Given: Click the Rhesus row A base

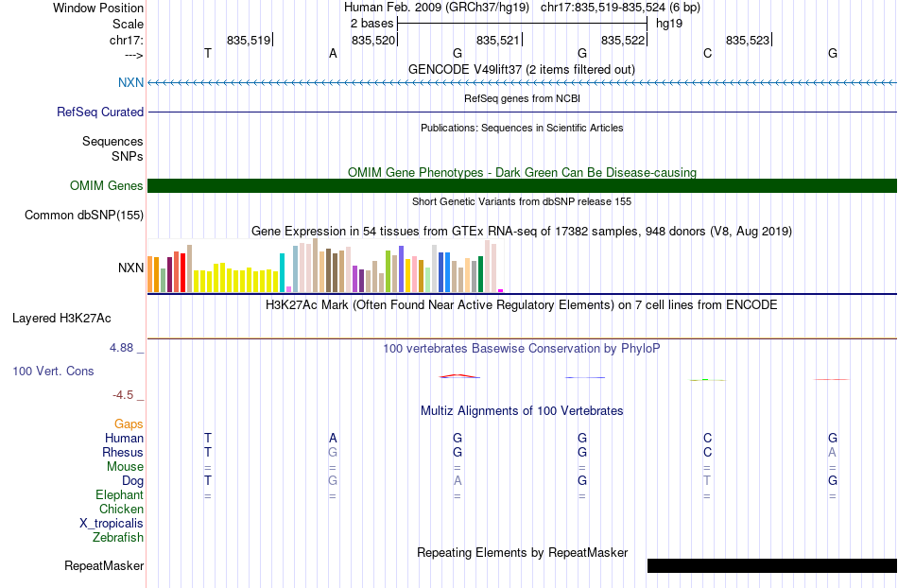Looking at the screenshot, I should coord(832,452).
